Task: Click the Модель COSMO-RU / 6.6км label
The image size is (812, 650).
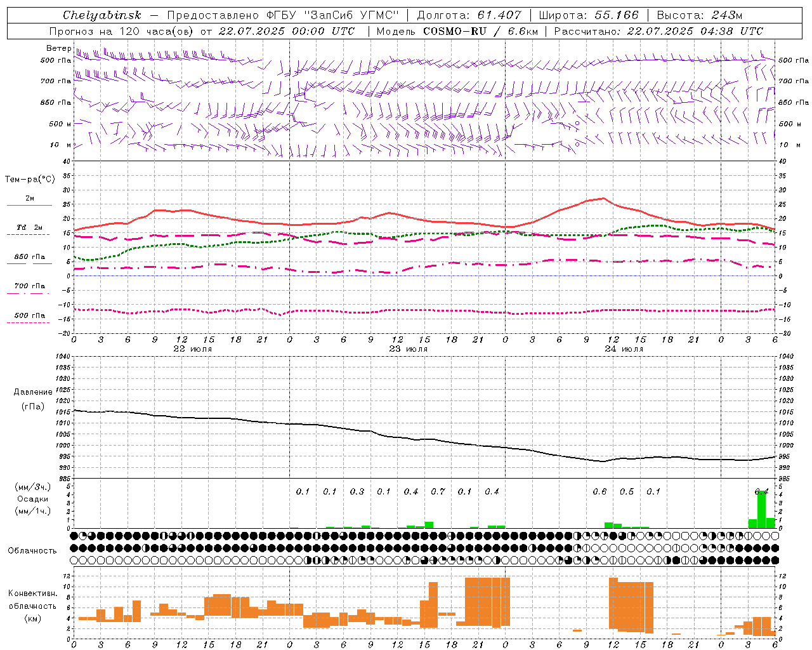Action: pos(457,31)
